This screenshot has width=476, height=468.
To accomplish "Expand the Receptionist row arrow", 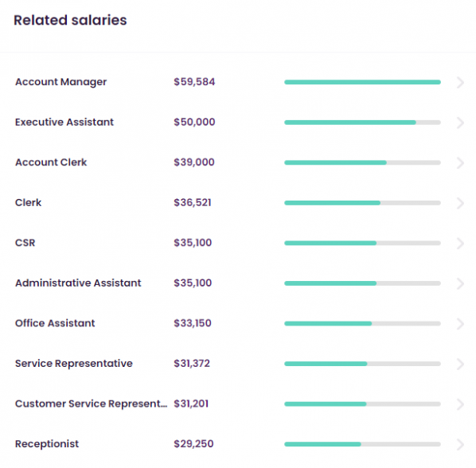I will pyautogui.click(x=460, y=444).
